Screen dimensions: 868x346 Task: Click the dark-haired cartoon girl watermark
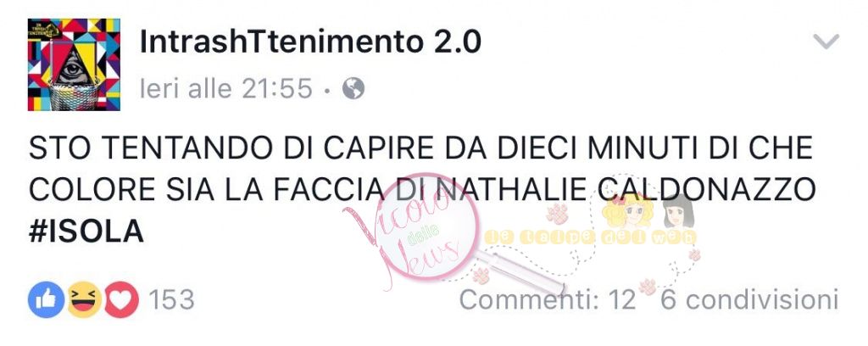pyautogui.click(x=679, y=211)
